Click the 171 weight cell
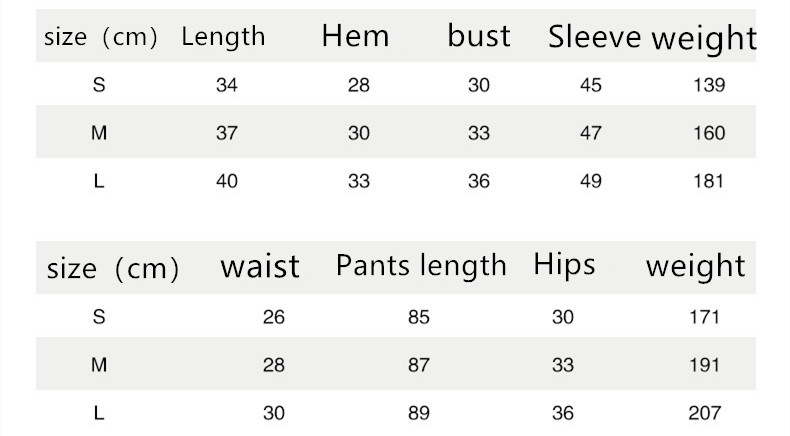The width and height of the screenshot is (790, 436). 704,317
